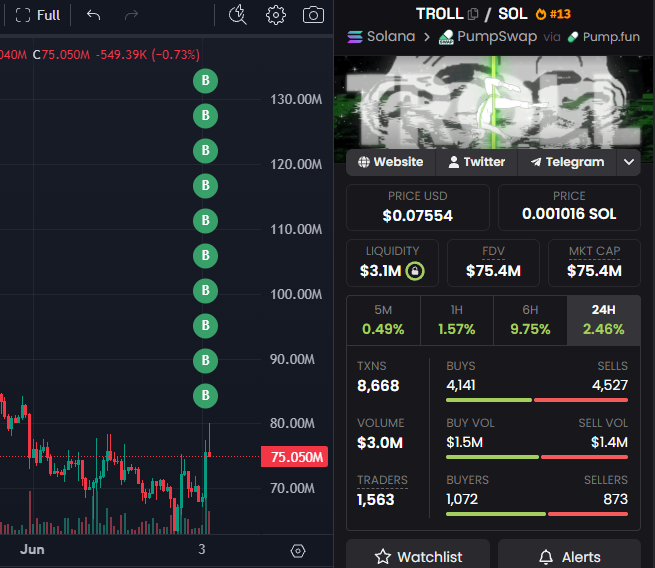Click the B buy marker between 90.00M and 100.00M
The height and width of the screenshot is (568, 655).
click(206, 325)
